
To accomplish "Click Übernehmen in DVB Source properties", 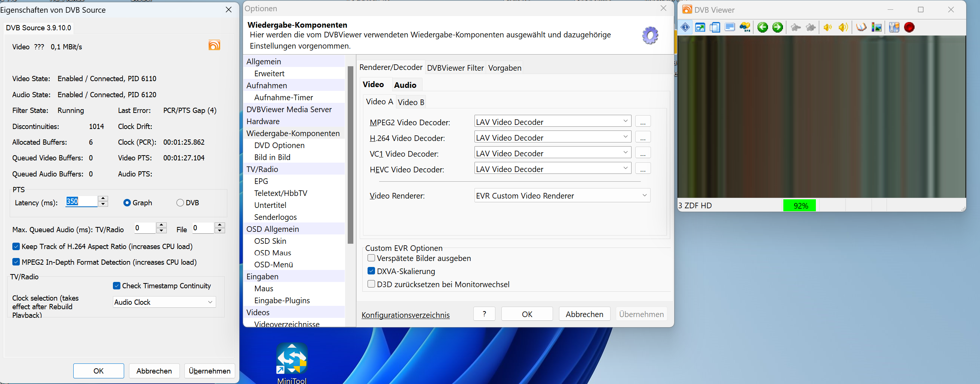I will pyautogui.click(x=210, y=371).
